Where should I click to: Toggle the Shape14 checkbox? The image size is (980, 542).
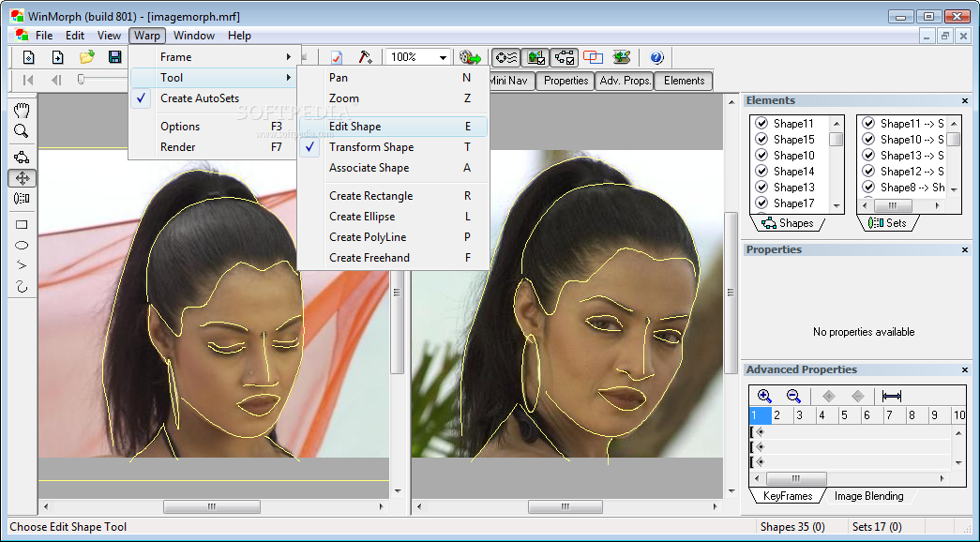tap(761, 172)
